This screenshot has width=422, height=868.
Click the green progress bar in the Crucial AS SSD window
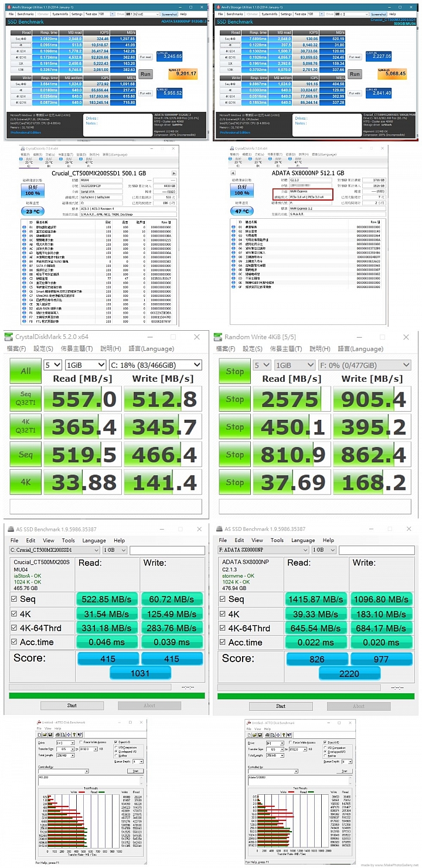tap(107, 696)
